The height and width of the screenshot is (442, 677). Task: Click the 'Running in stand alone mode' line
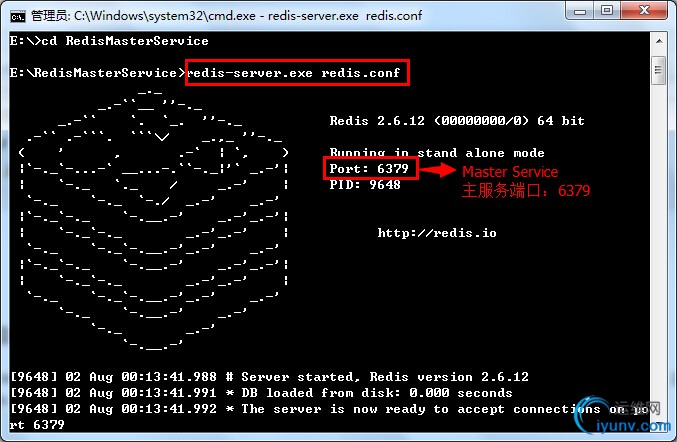coord(437,153)
